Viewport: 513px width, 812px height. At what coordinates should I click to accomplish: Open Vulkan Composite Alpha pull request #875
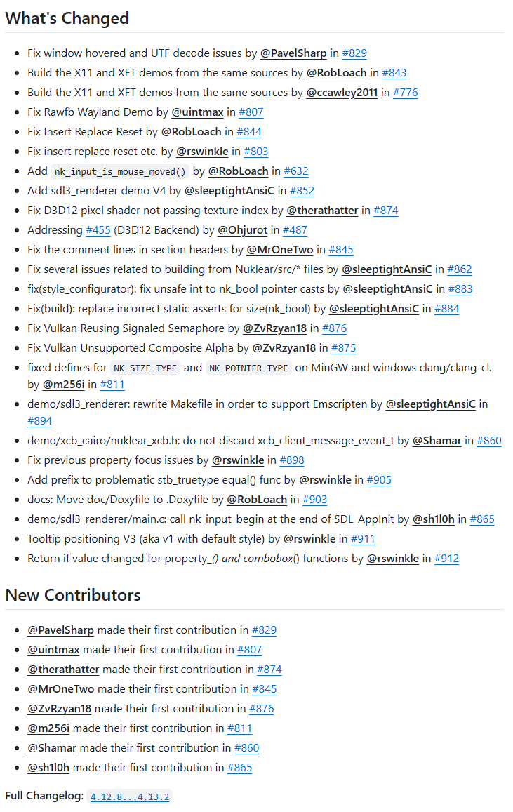[x=344, y=348]
